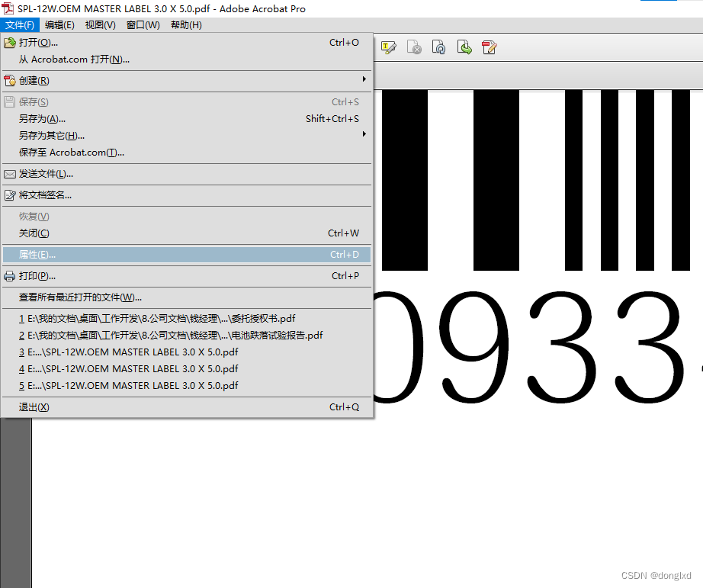Expand the 另存为其它(H) submenu arrow
The width and height of the screenshot is (703, 588).
click(364, 134)
